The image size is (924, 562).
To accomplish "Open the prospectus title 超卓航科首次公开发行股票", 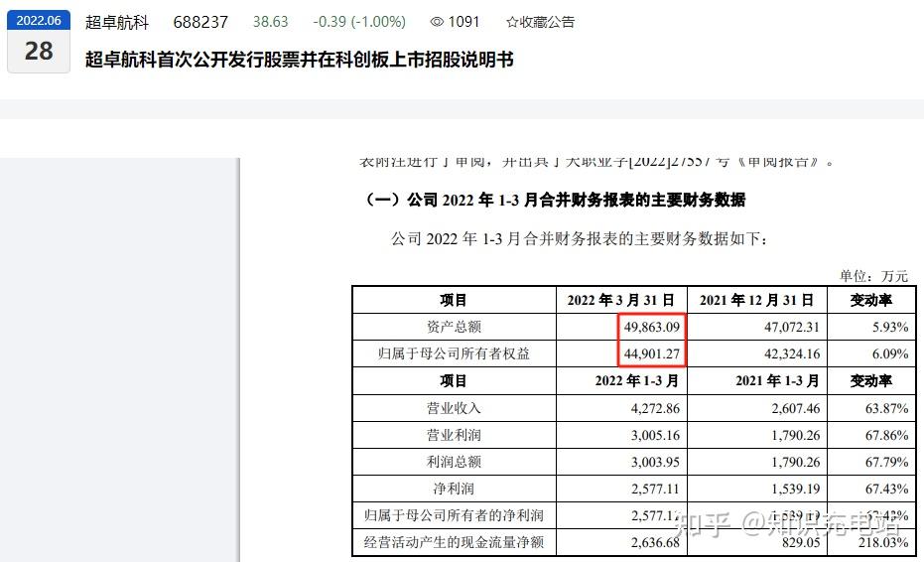I will pos(300,59).
